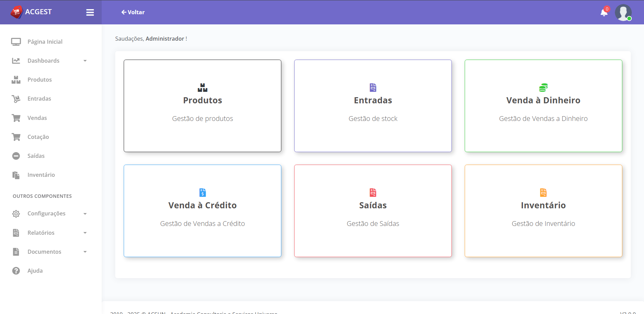Image resolution: width=644 pixels, height=314 pixels.
Task: Select Cotação in the sidebar menu
Action: coord(38,137)
